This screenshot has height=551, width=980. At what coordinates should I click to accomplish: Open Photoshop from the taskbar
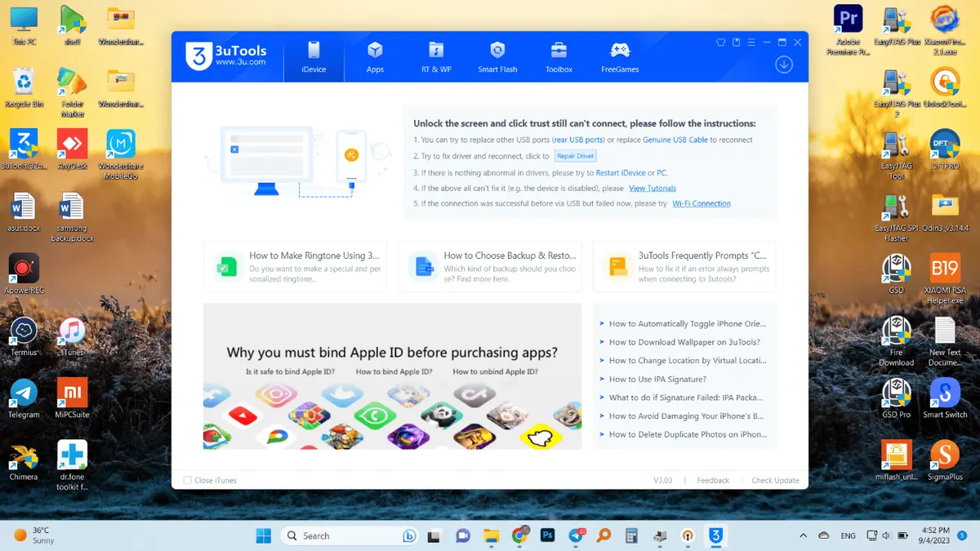[x=548, y=535]
